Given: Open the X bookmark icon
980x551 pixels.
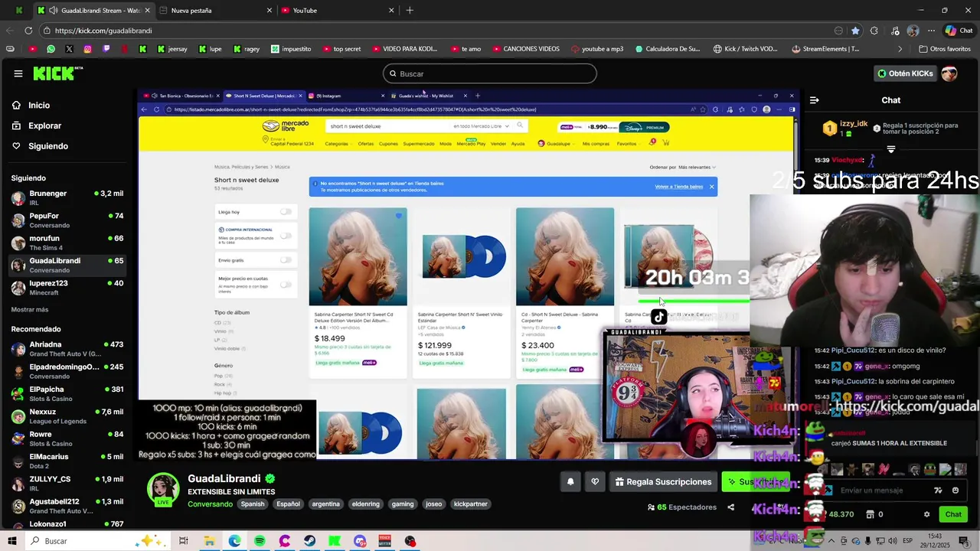Looking at the screenshot, I should (x=69, y=49).
